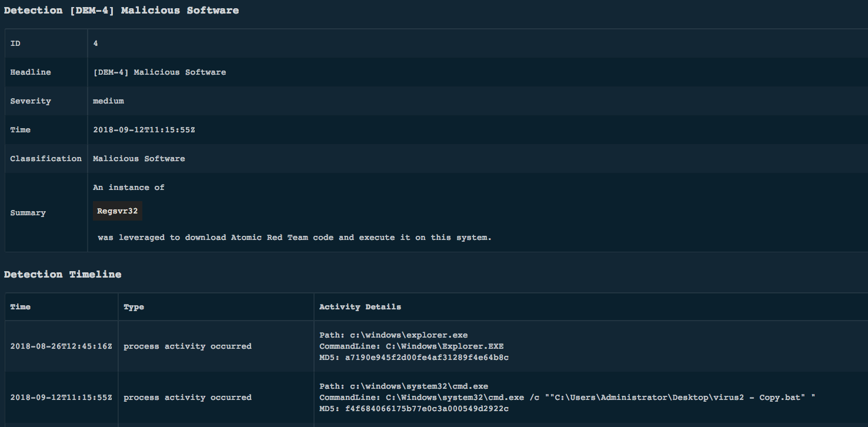The width and height of the screenshot is (868, 427).
Task: Click the Headline value [DEM-4] Malicious Software
Action: (159, 72)
